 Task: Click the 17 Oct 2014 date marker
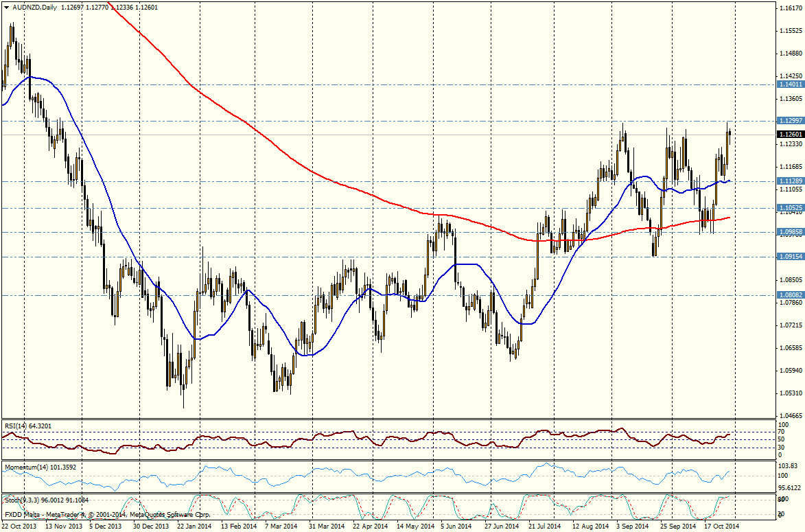pyautogui.click(x=721, y=527)
